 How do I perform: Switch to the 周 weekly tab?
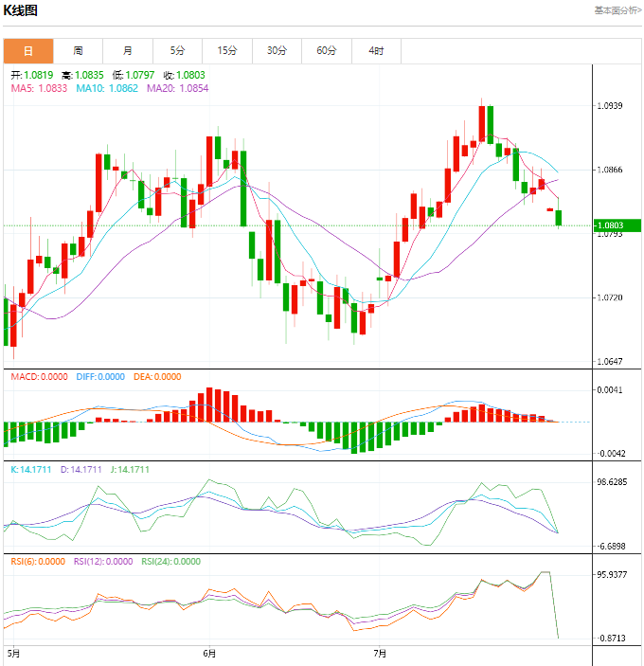pyautogui.click(x=78, y=50)
